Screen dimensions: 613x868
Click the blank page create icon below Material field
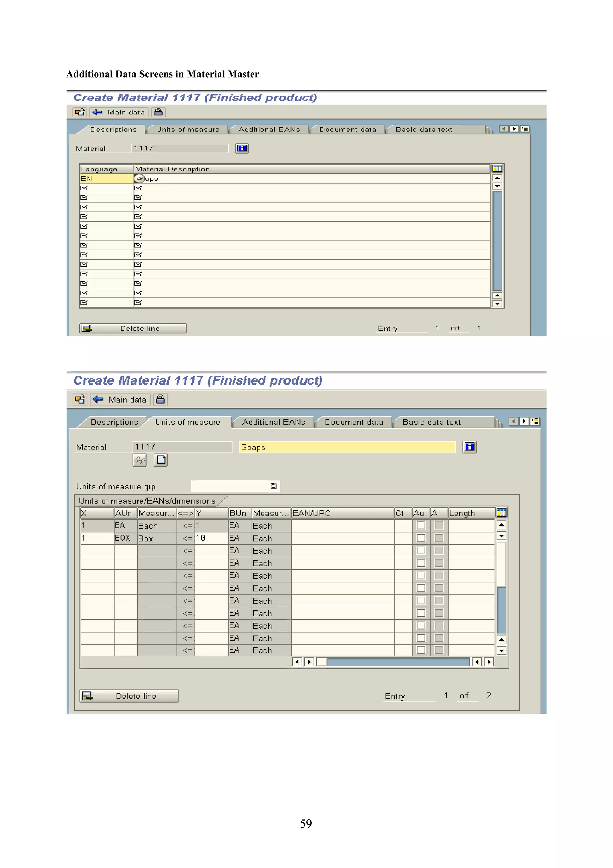coord(161,460)
